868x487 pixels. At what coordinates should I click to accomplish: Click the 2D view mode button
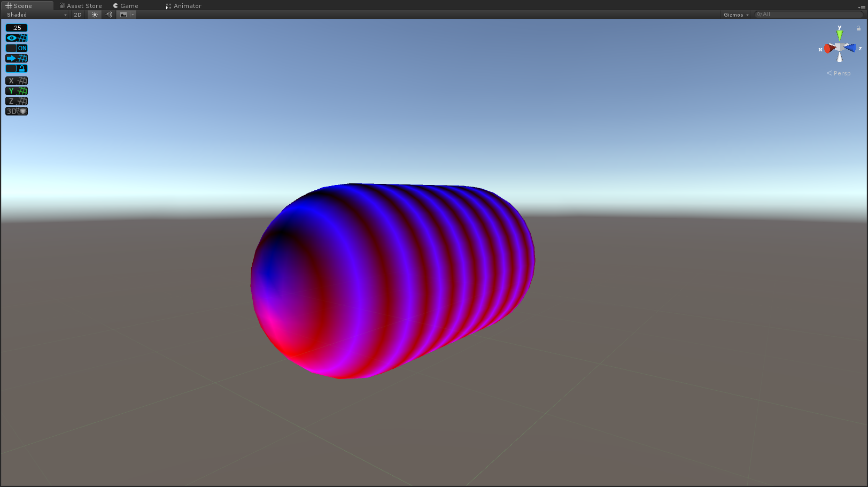(x=77, y=14)
